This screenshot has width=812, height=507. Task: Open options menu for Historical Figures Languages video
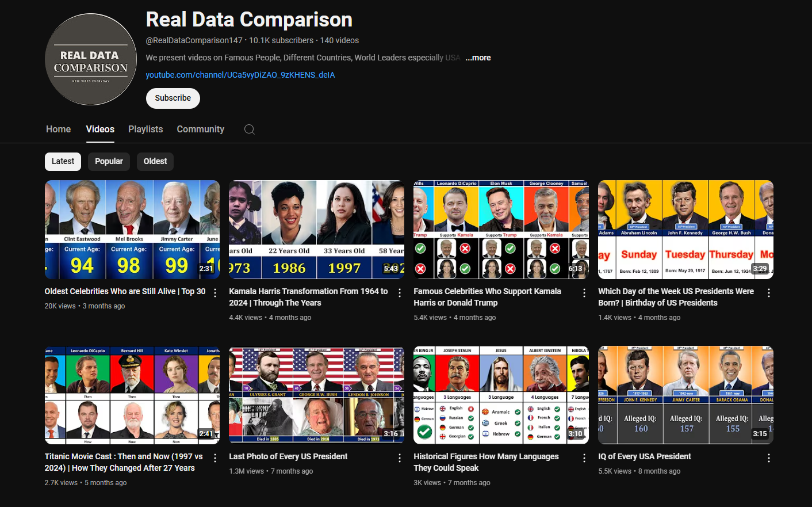[x=584, y=458]
